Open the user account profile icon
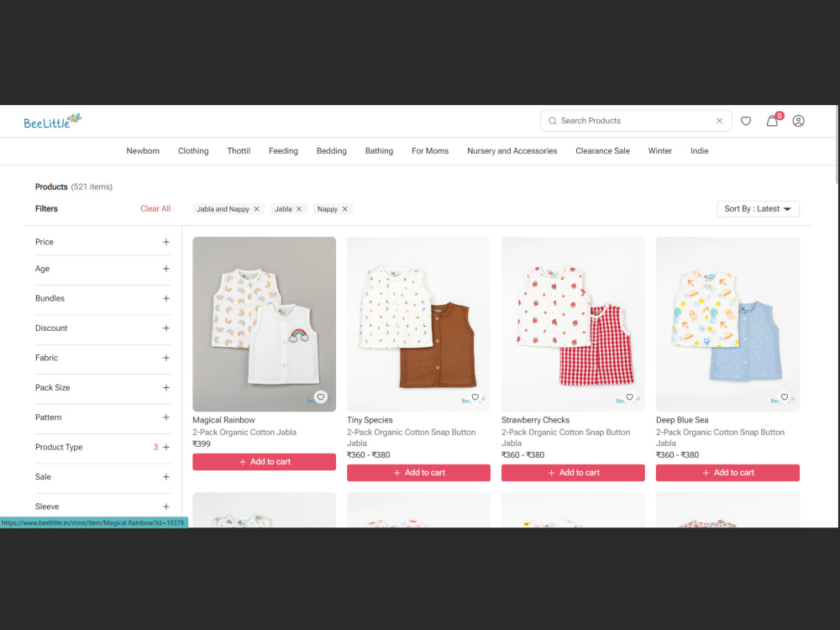 pyautogui.click(x=798, y=121)
